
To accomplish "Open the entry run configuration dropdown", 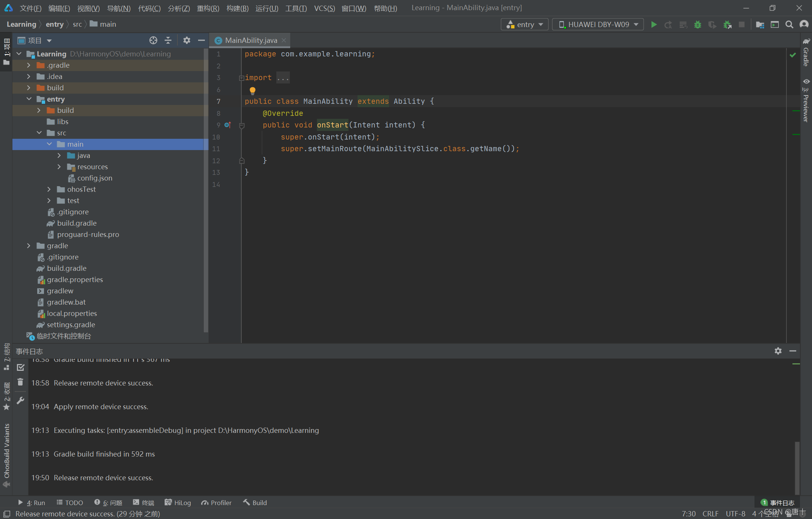I will [x=524, y=24].
